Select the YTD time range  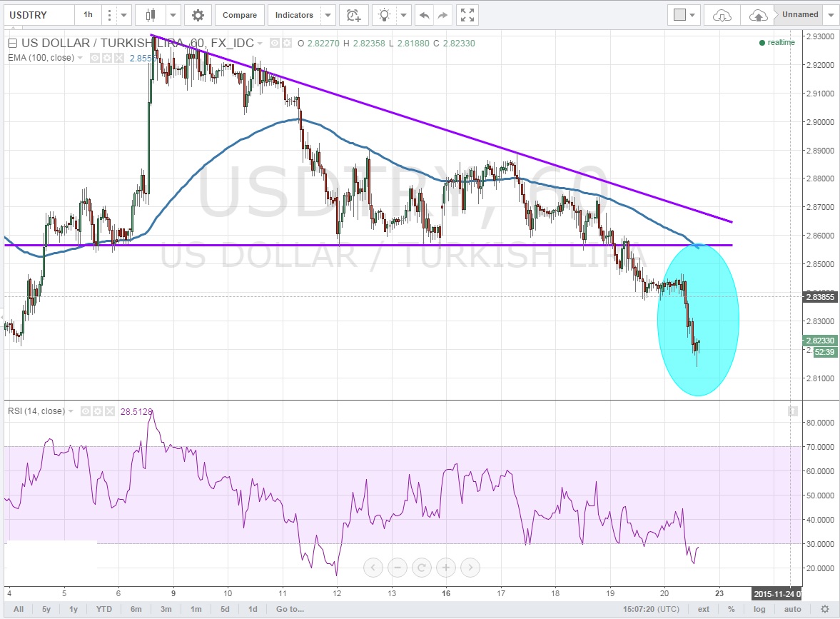click(x=103, y=609)
